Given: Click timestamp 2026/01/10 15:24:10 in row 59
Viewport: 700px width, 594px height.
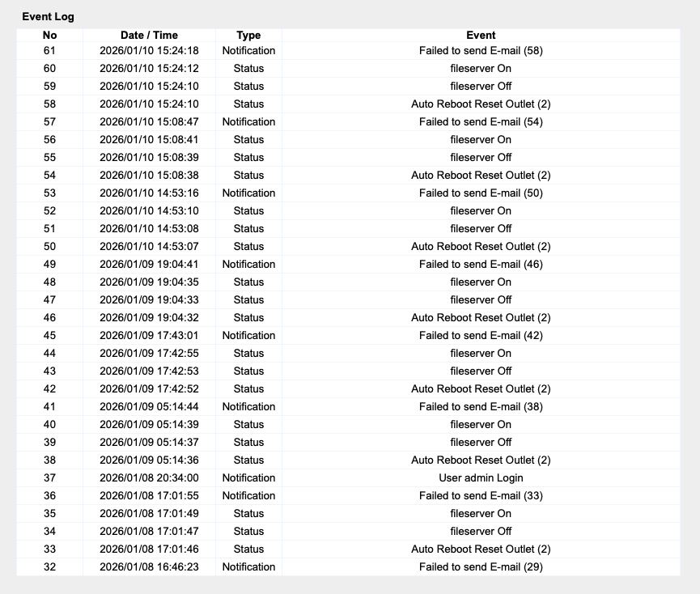Looking at the screenshot, I should pos(149,87).
